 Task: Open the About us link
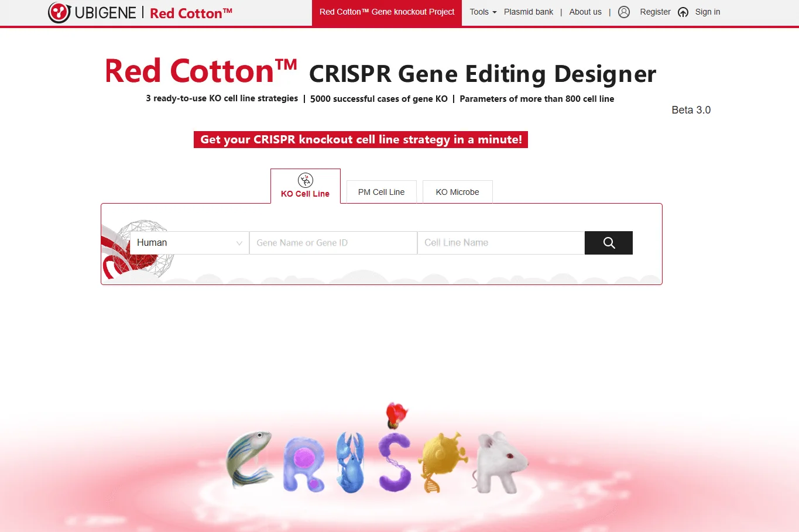pyautogui.click(x=585, y=12)
